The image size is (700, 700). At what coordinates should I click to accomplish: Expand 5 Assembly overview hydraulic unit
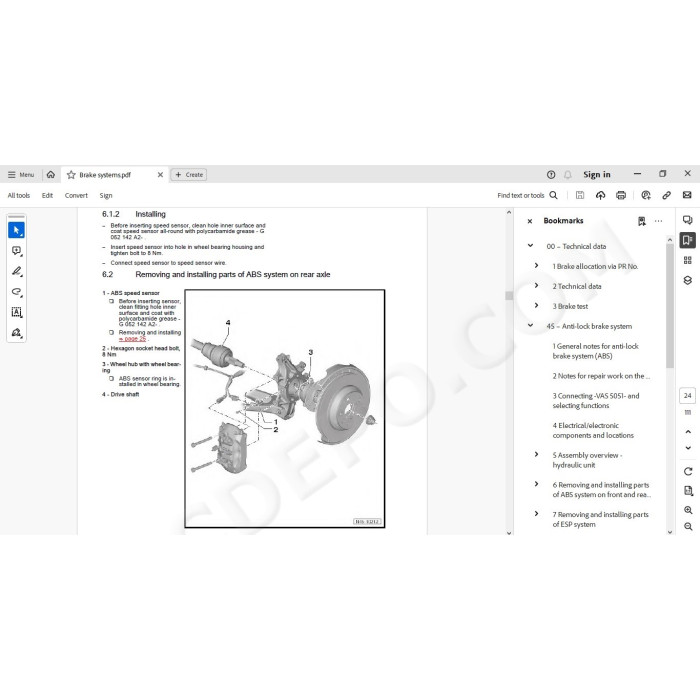coord(537,454)
